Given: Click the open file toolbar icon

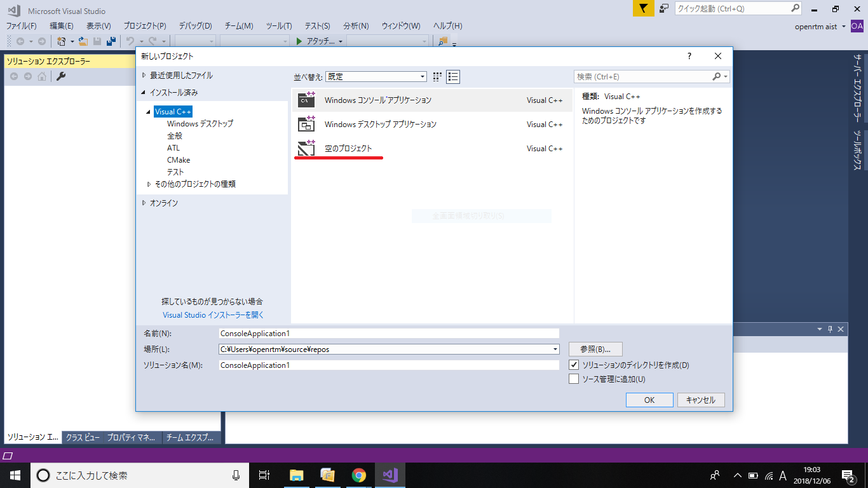Looking at the screenshot, I should 83,41.
